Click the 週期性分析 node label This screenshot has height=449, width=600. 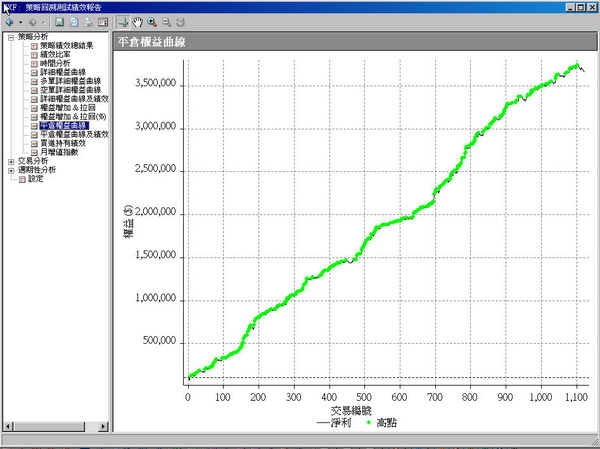pyautogui.click(x=37, y=170)
